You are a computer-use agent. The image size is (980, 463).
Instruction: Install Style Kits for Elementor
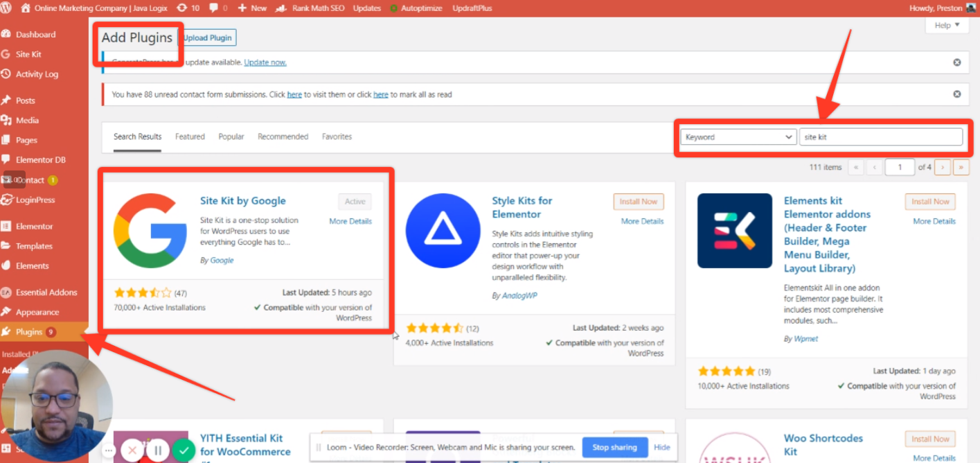coord(639,202)
